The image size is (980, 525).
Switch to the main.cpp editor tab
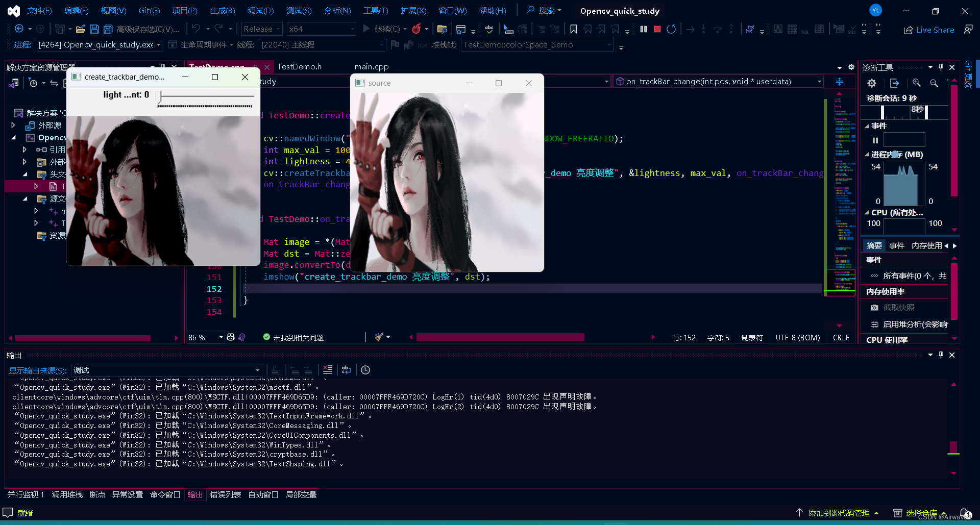(372, 67)
